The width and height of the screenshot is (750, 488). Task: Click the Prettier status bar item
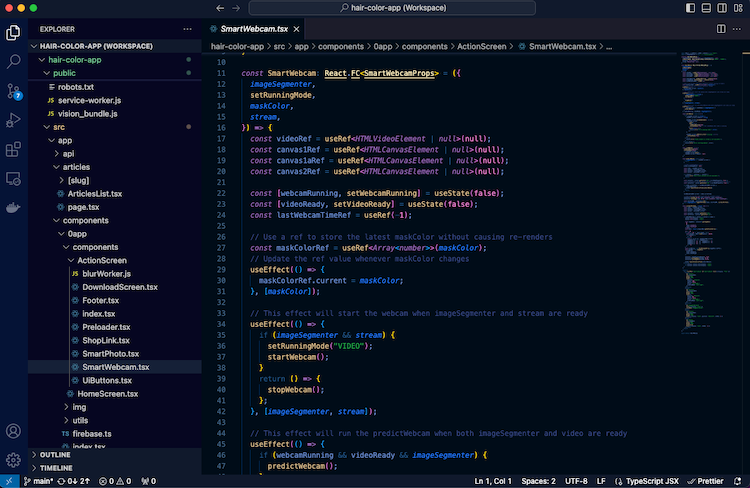705,481
